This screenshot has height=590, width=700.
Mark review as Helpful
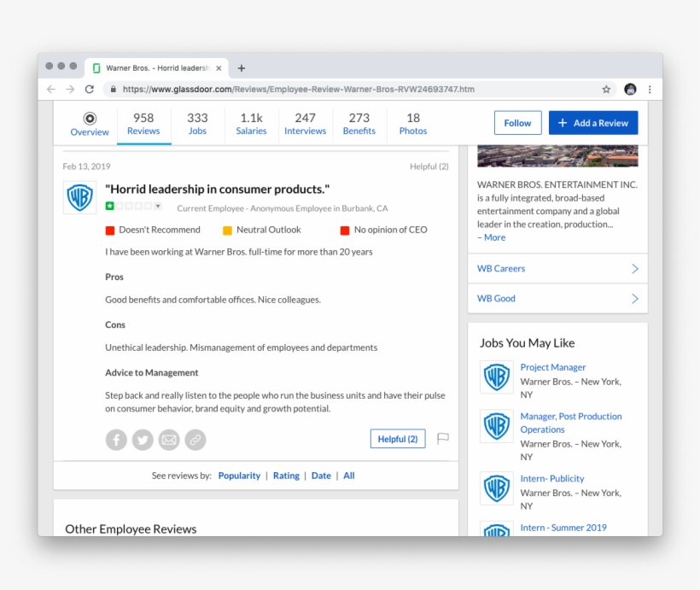pos(397,439)
